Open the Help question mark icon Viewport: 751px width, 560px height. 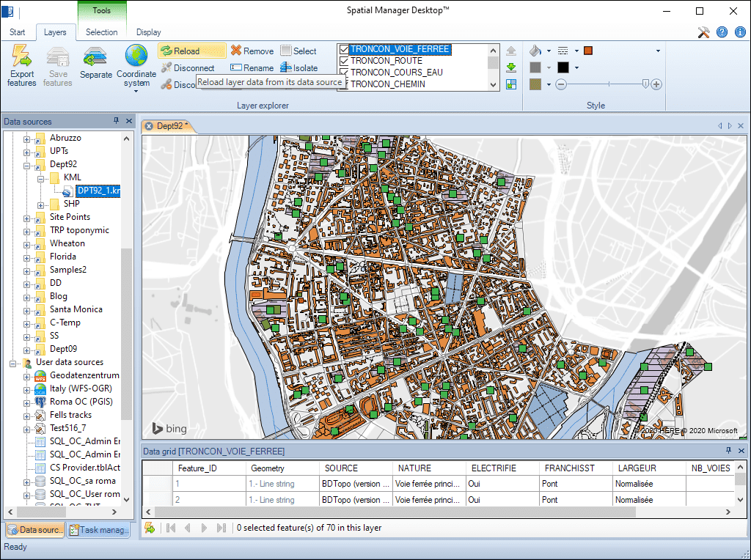(722, 32)
